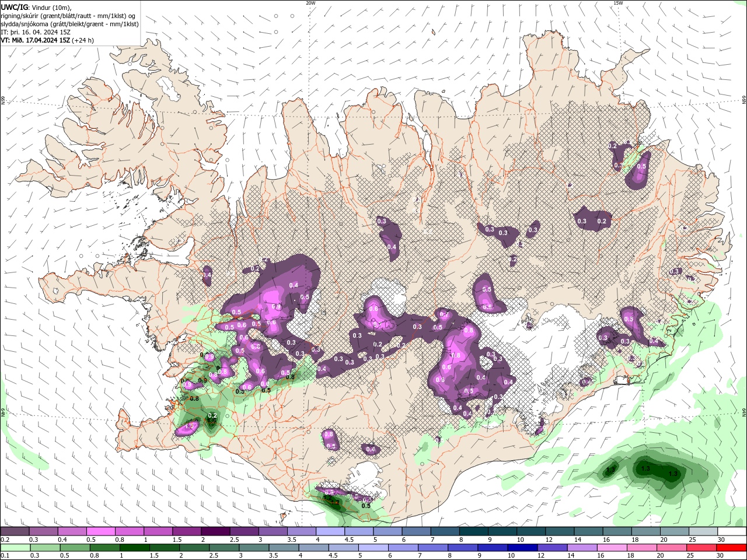Click the '12' label in the upper legend
Image resolution: width=747 pixels, height=560 pixels.
tap(550, 540)
